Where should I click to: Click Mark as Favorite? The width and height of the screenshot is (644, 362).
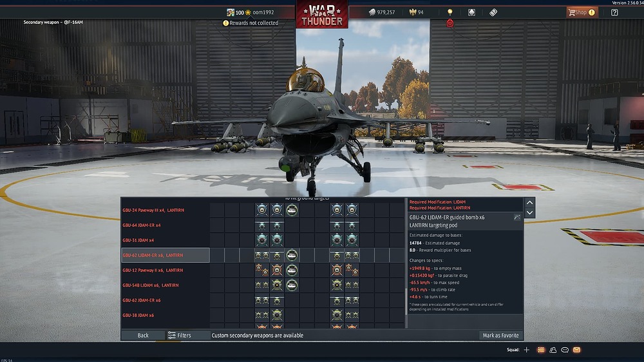(500, 336)
